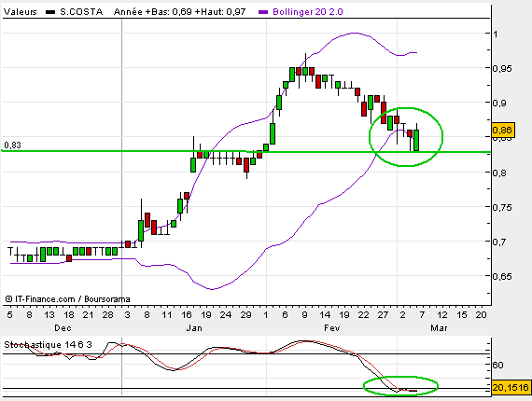
Task: Click the 'Jan' month label
Action: tap(194, 328)
